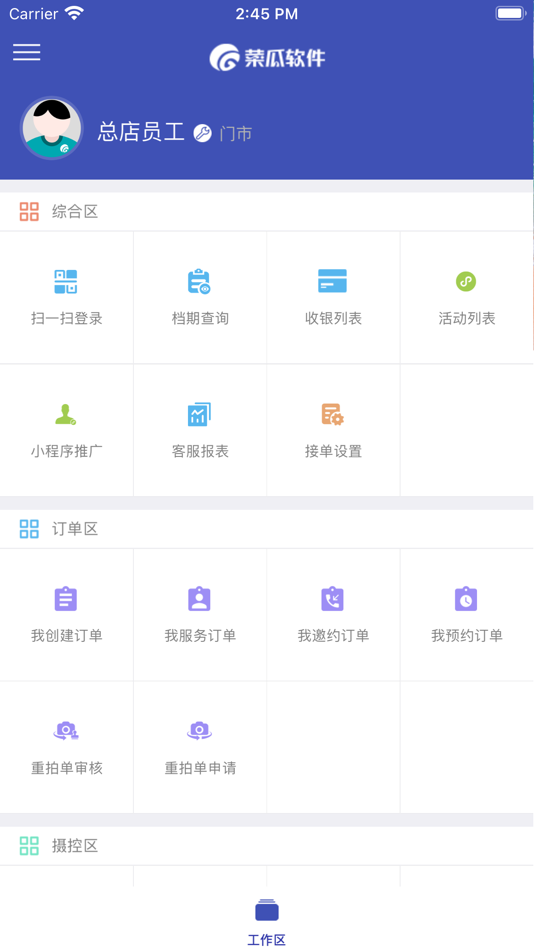Viewport: 534px width, 950px height.
Task: Open 扫一扫登录 QR scan icon
Action: click(66, 282)
